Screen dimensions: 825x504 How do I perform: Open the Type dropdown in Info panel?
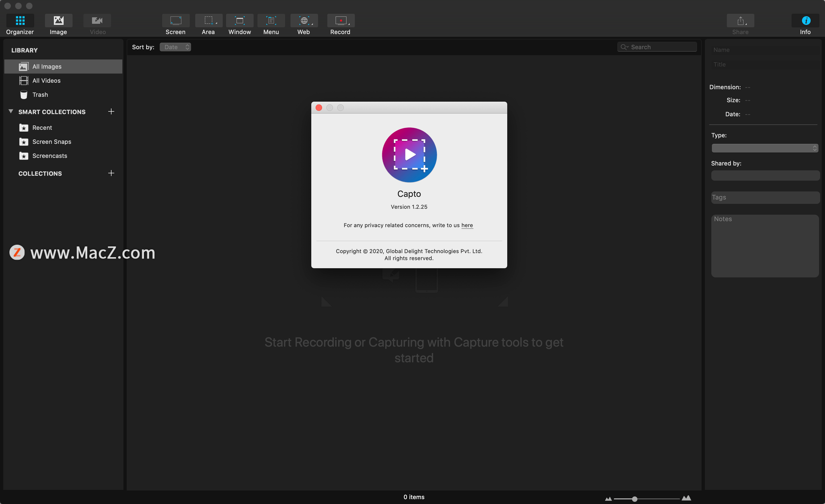coord(764,148)
